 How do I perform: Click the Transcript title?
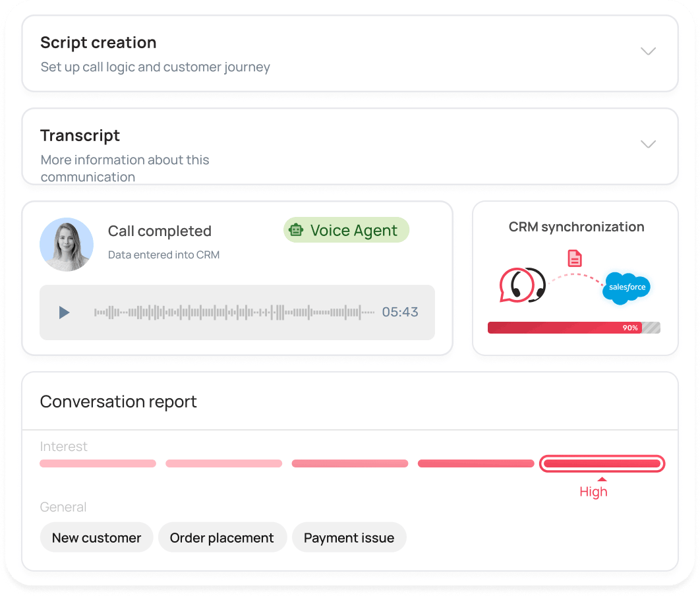80,136
